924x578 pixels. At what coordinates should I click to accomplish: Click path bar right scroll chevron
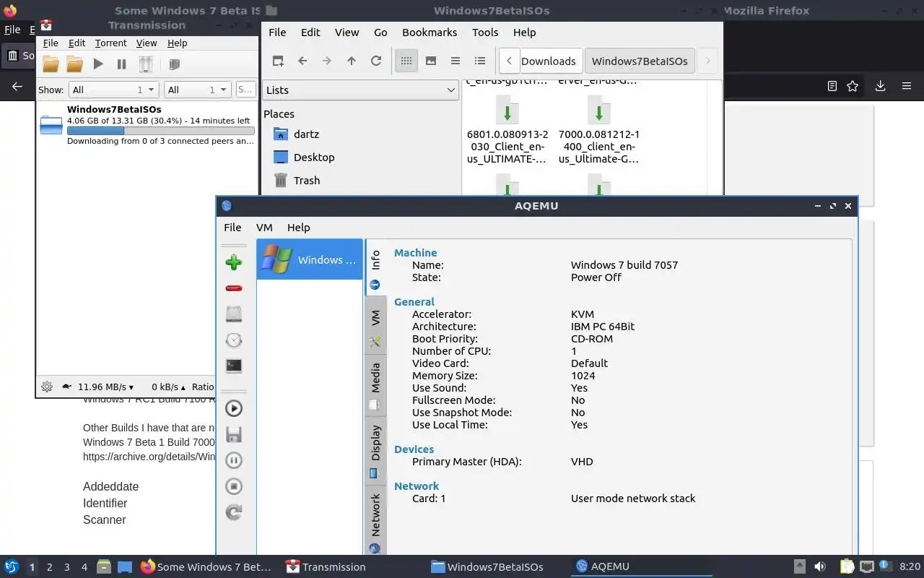(x=707, y=61)
